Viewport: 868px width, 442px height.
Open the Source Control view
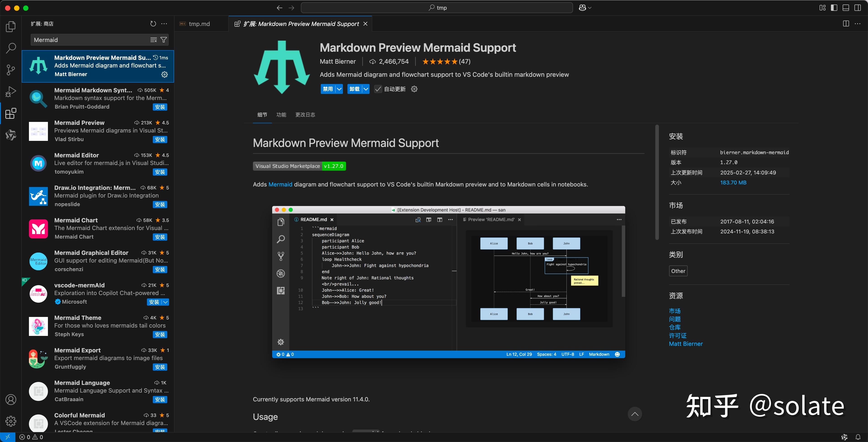point(10,70)
